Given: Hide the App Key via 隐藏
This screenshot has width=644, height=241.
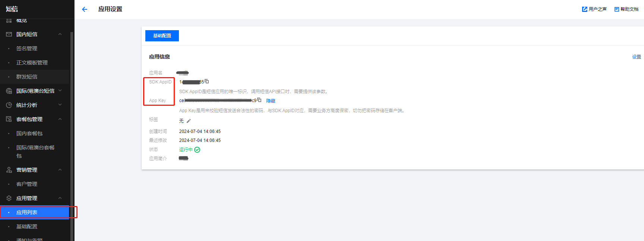Looking at the screenshot, I should pos(271,101).
